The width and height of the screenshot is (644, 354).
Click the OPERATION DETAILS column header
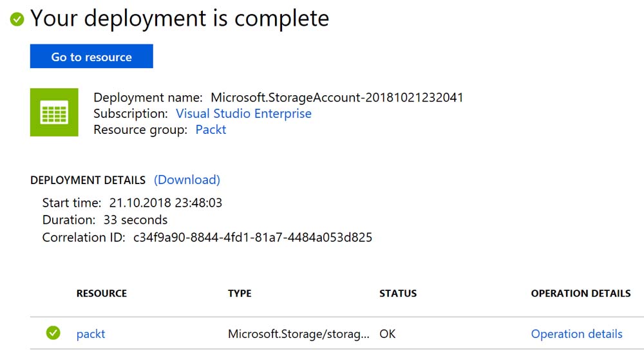click(580, 293)
